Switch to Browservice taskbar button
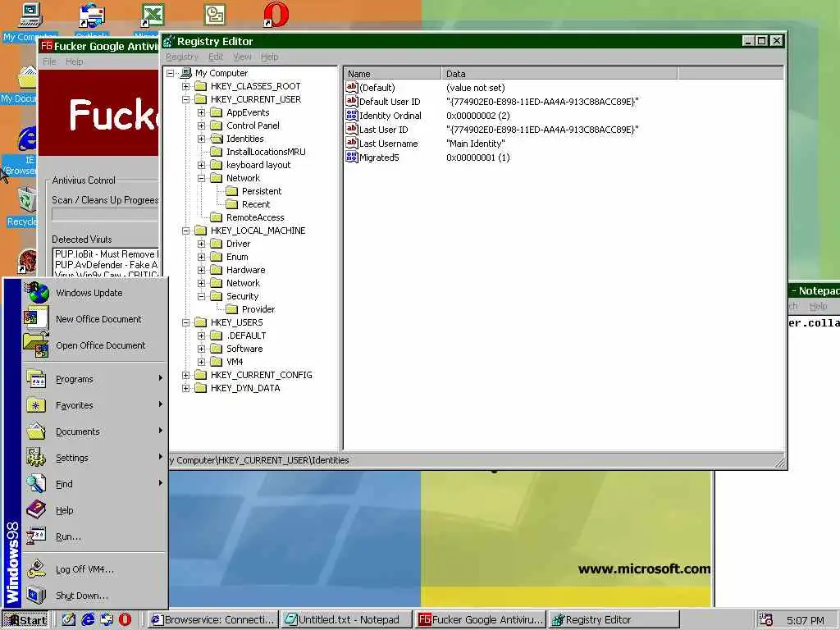 click(213, 620)
